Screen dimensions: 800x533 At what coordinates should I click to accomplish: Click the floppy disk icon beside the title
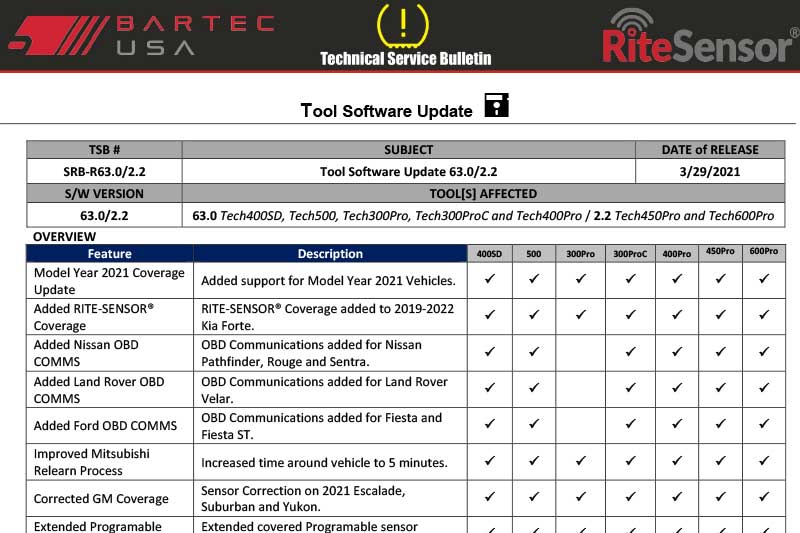pyautogui.click(x=496, y=105)
